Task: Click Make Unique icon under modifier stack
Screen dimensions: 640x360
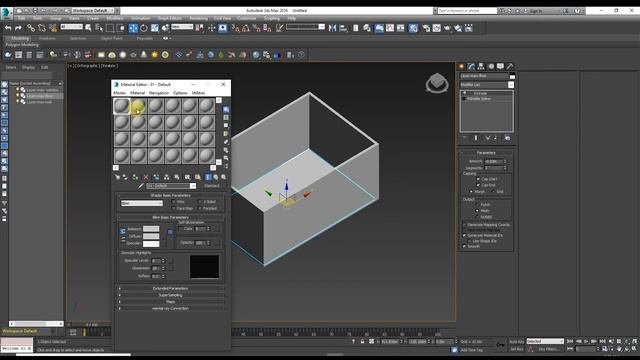Action: 487,138
